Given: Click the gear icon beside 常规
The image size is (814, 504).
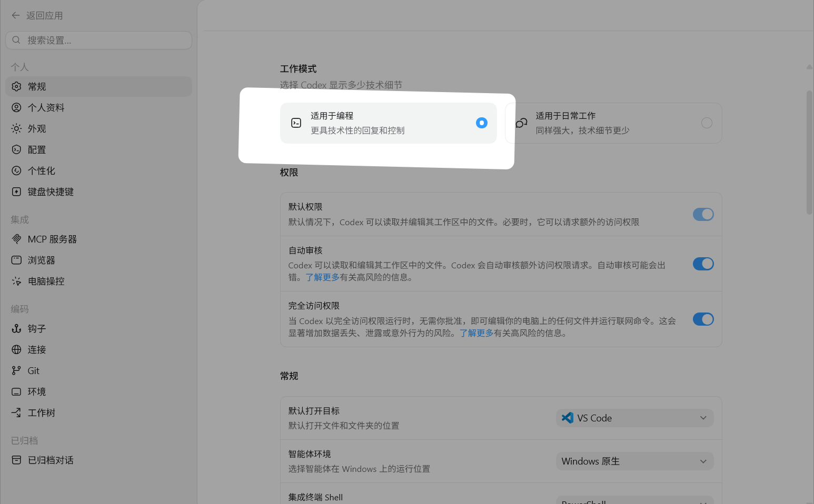Looking at the screenshot, I should (x=16, y=86).
